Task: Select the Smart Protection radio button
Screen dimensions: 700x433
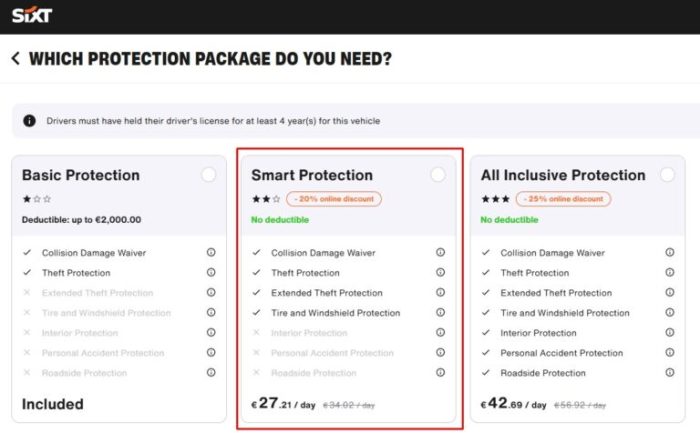Action: click(438, 175)
